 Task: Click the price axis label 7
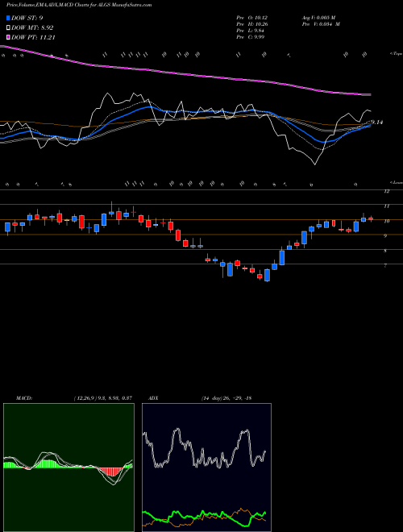click(x=385, y=266)
